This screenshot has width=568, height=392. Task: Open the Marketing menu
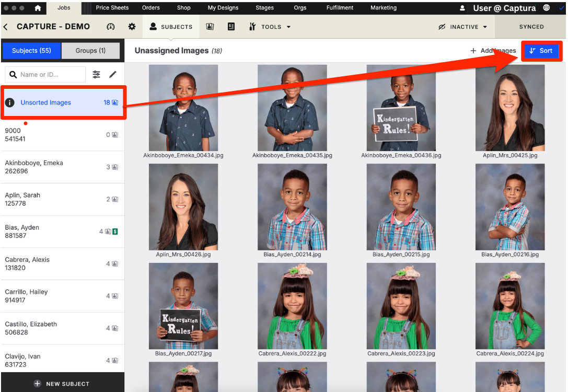384,8
